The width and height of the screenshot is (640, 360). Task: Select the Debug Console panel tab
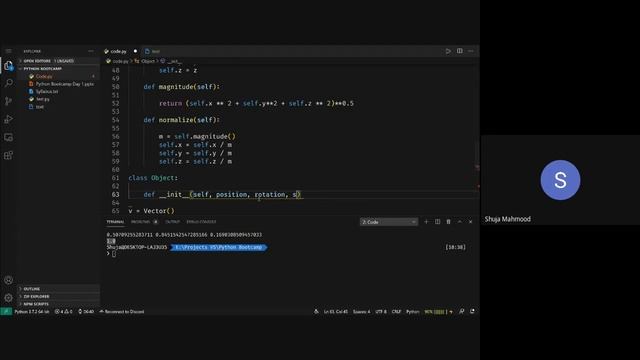201,222
